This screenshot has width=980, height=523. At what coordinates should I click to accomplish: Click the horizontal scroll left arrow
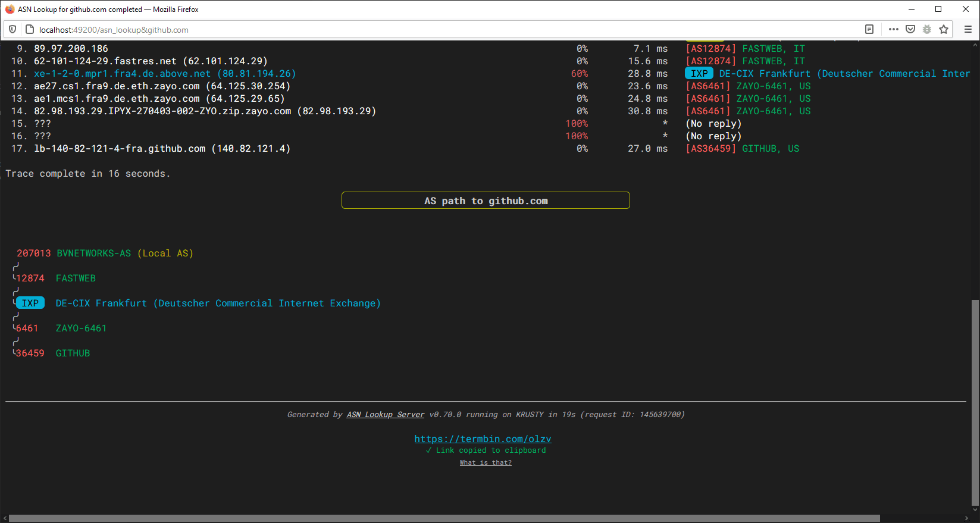[x=5, y=518]
